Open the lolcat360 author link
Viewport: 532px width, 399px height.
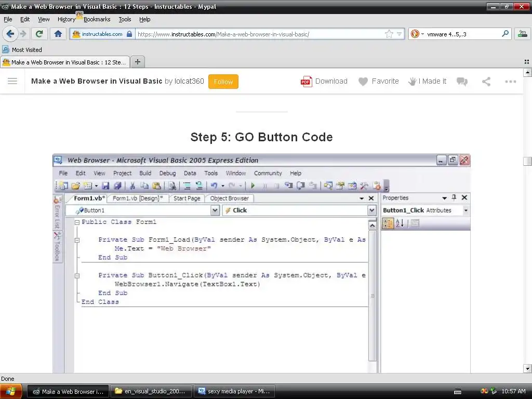coord(189,81)
